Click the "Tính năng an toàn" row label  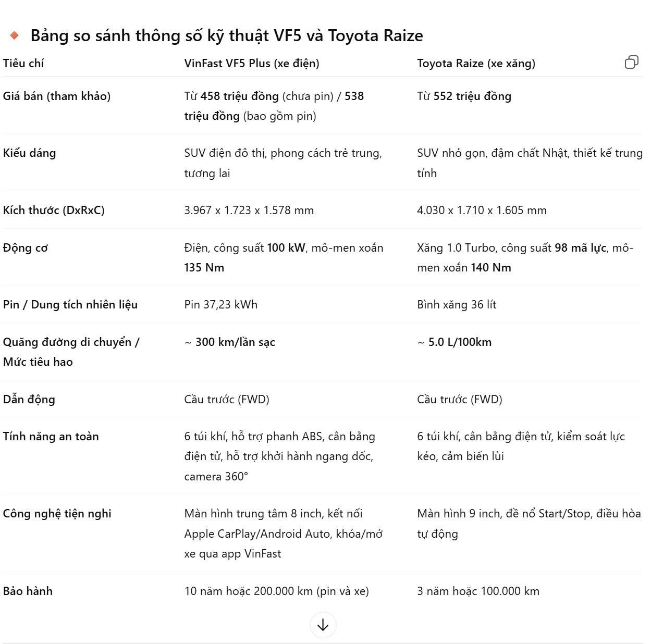click(51, 437)
